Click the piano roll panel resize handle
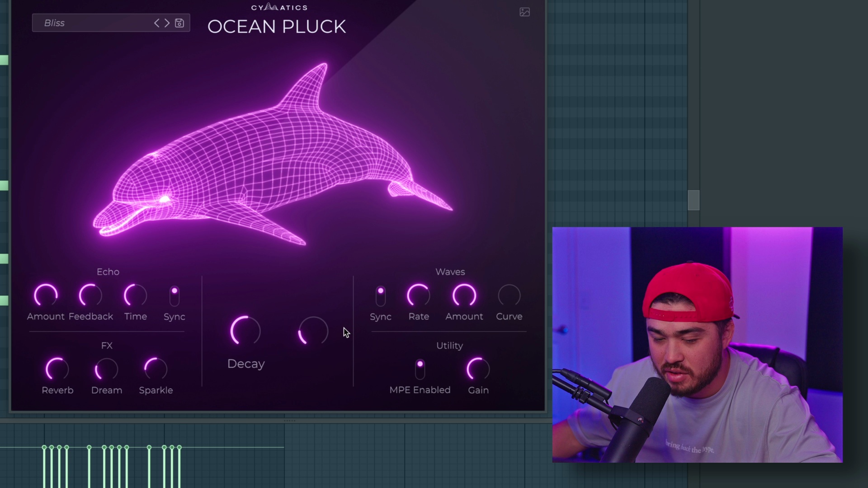The height and width of the screenshot is (488, 868). pos(289,421)
